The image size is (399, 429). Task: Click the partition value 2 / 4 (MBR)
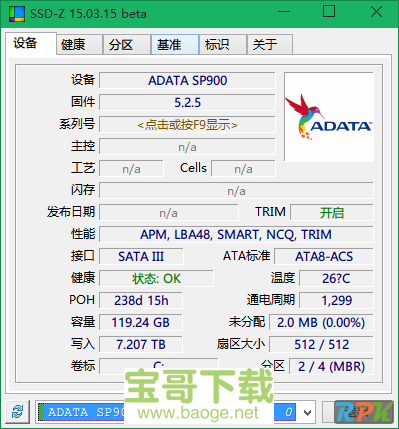click(x=331, y=367)
